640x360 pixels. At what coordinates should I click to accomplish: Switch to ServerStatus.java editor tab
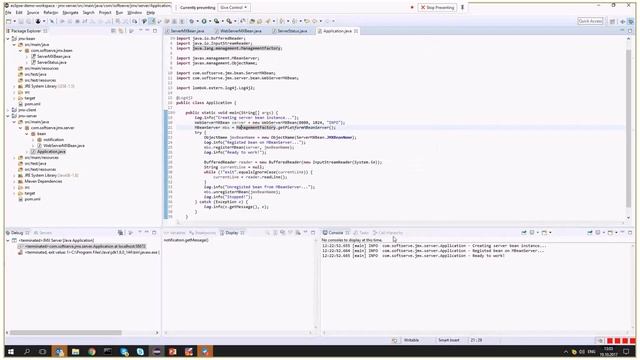tap(292, 31)
